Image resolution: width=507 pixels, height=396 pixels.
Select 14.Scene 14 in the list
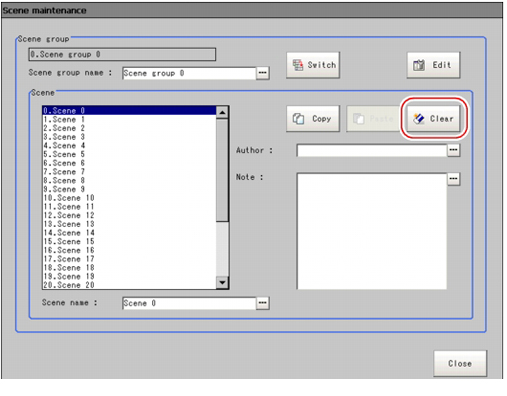coord(129,232)
